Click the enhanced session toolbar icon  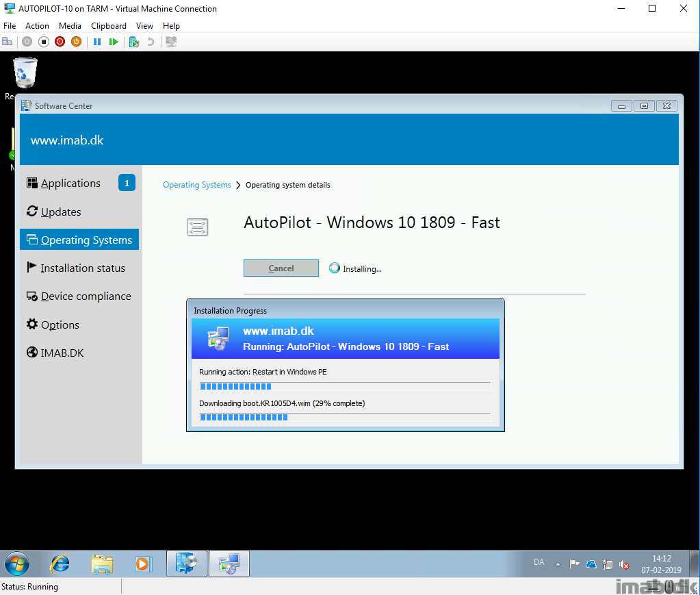(171, 42)
